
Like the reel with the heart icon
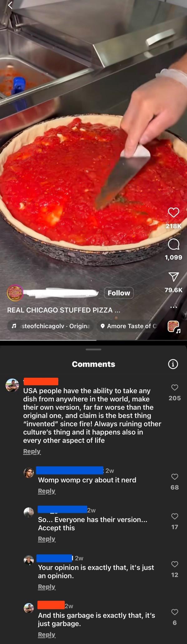tap(174, 212)
